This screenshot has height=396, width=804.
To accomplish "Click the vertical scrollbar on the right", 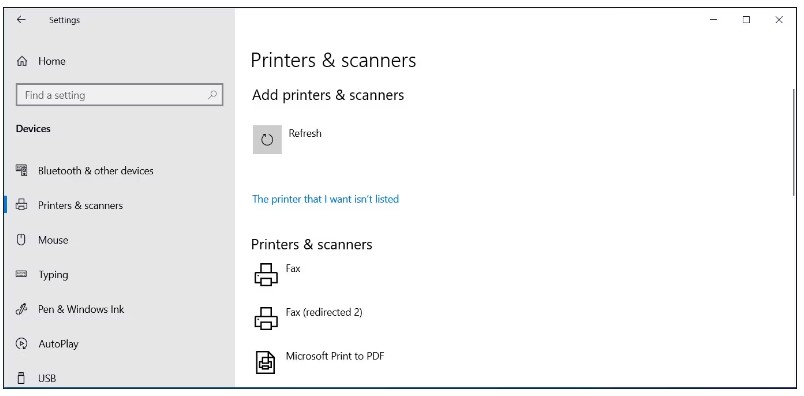I will [793, 141].
